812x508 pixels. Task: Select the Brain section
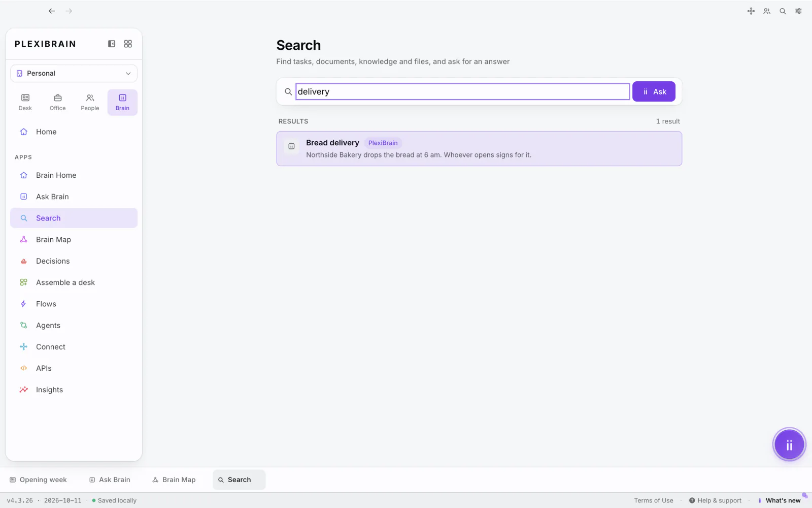(x=122, y=102)
